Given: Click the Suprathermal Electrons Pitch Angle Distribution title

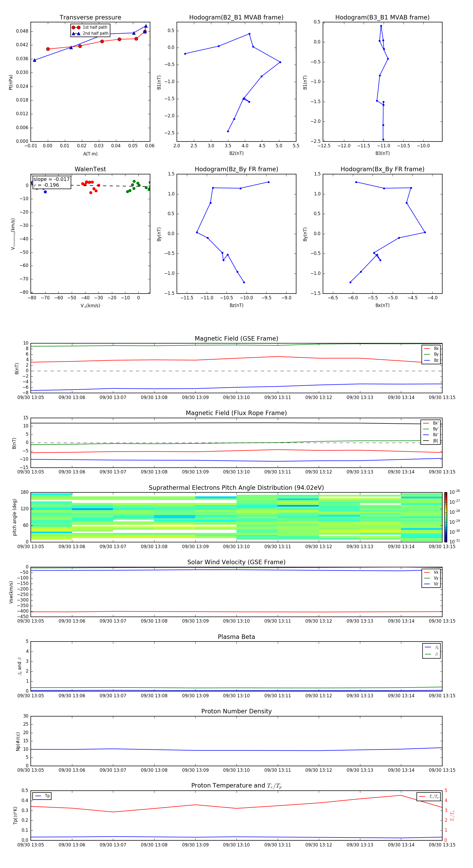Looking at the screenshot, I should (236, 488).
